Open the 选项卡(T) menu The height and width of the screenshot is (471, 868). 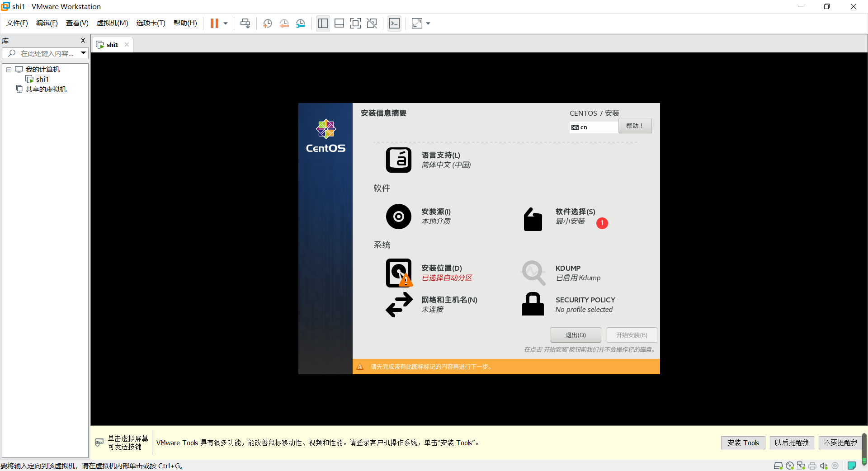151,23
